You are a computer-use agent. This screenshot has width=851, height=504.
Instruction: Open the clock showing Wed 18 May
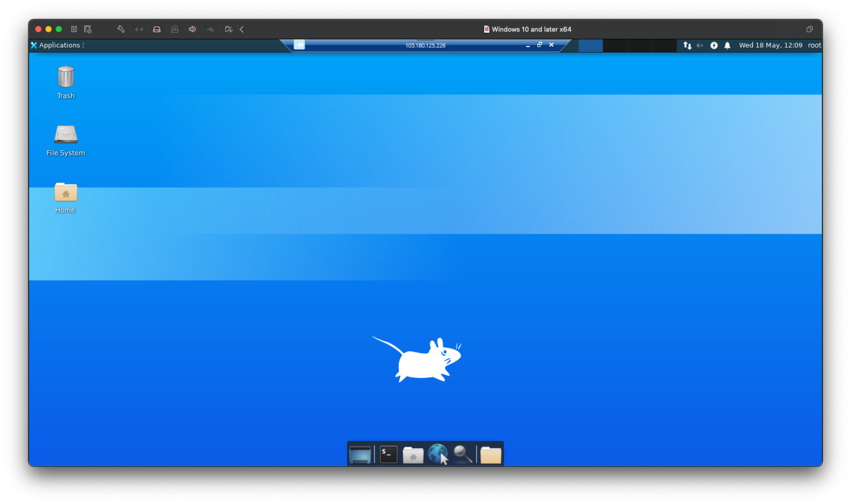pos(770,45)
